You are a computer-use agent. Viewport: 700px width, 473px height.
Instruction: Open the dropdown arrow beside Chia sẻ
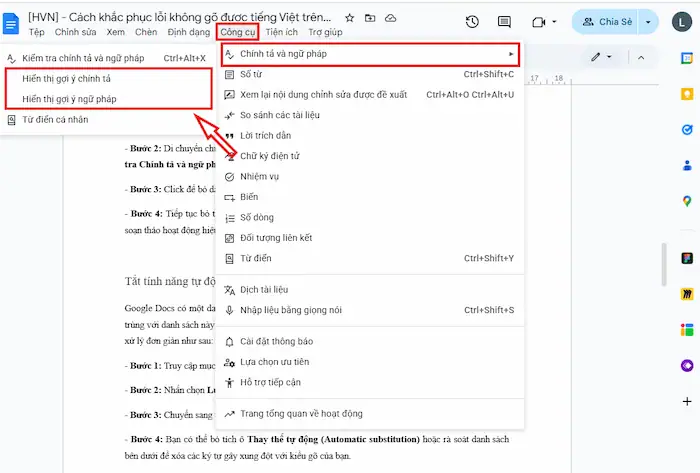click(x=650, y=22)
